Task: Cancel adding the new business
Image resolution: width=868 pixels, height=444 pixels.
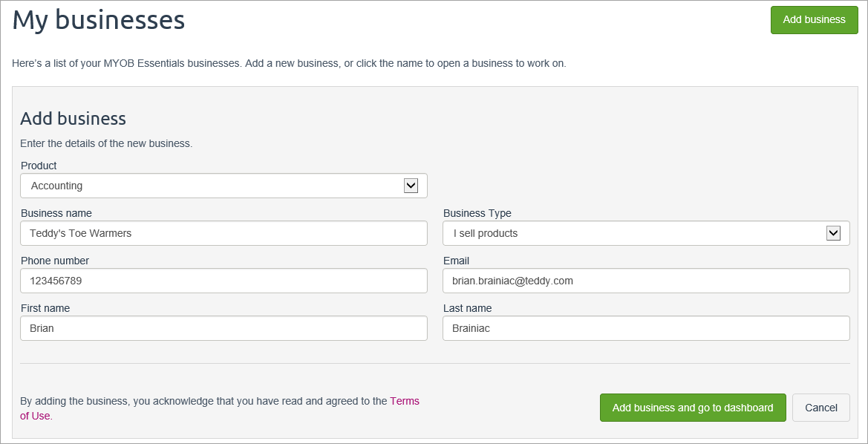Action: 820,408
